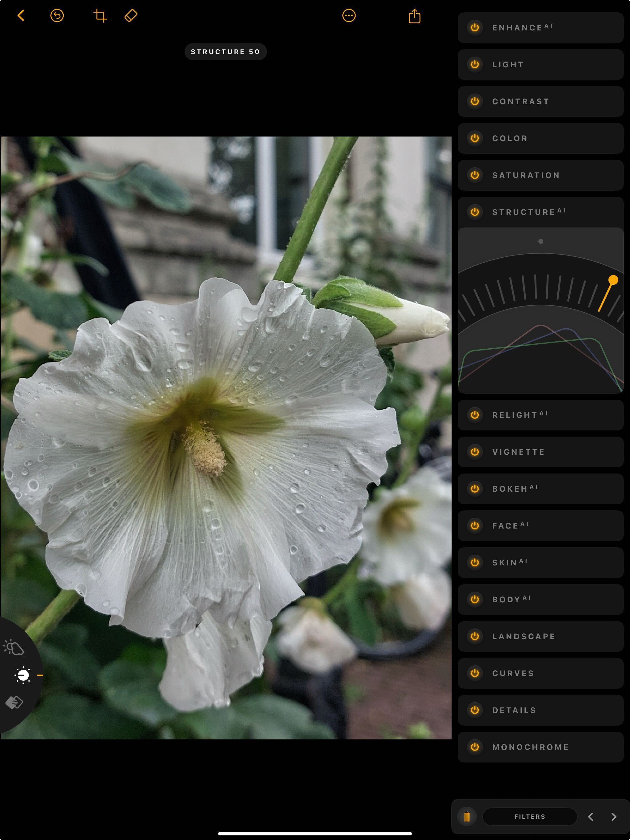The width and height of the screenshot is (630, 840).
Task: Go to next filter with right chevron
Action: pyautogui.click(x=613, y=817)
